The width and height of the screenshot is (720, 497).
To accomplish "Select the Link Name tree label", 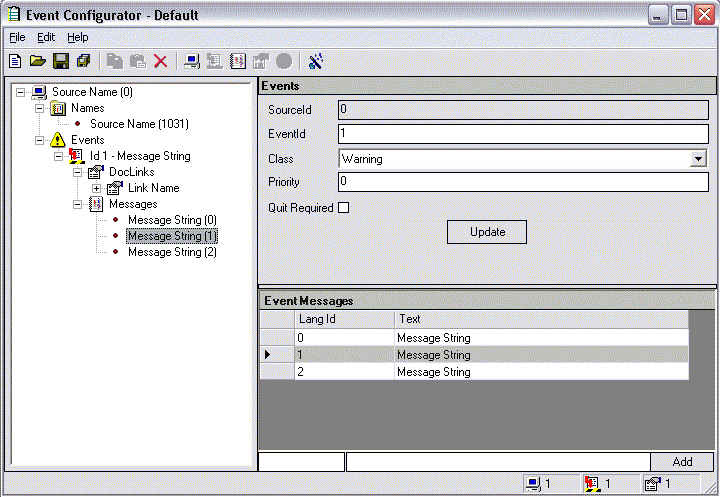I will click(153, 188).
